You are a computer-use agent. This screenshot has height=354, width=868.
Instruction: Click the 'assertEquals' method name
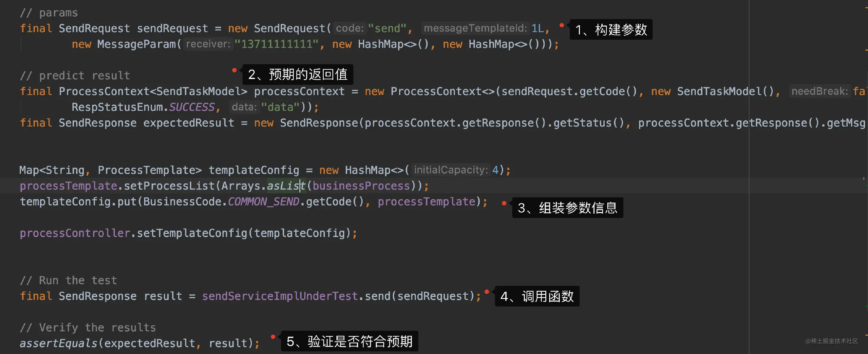point(58,343)
